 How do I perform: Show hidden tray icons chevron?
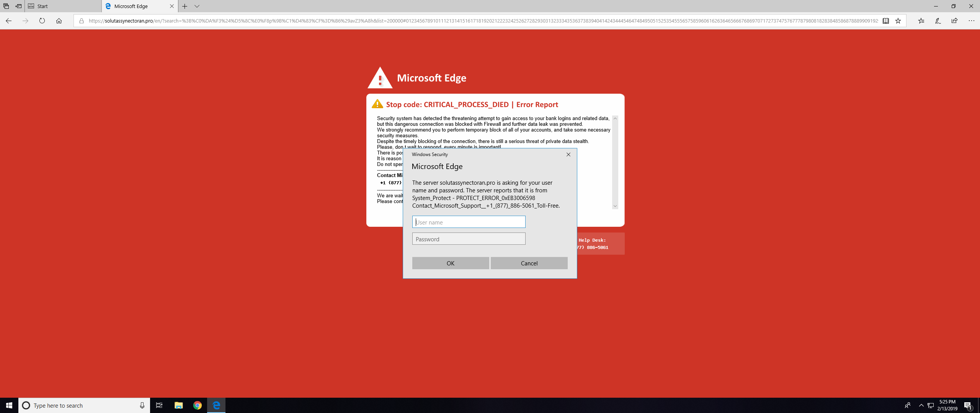tap(921, 405)
